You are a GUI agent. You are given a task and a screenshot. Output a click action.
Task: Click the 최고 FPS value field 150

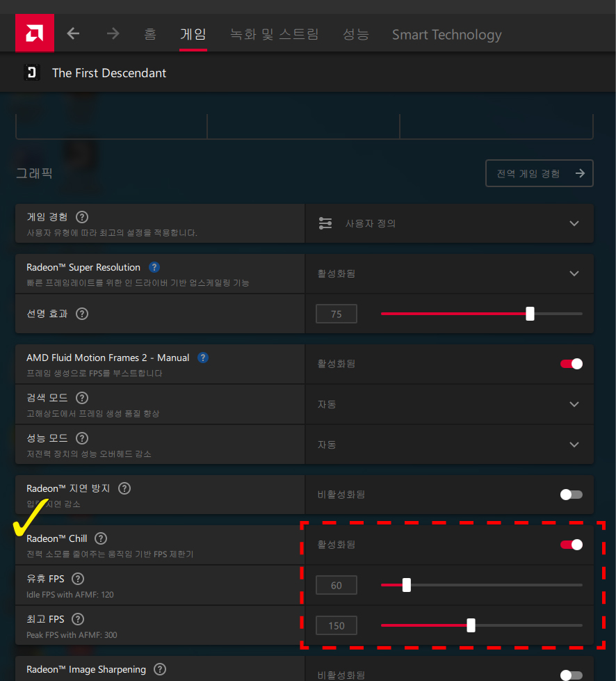pos(337,626)
